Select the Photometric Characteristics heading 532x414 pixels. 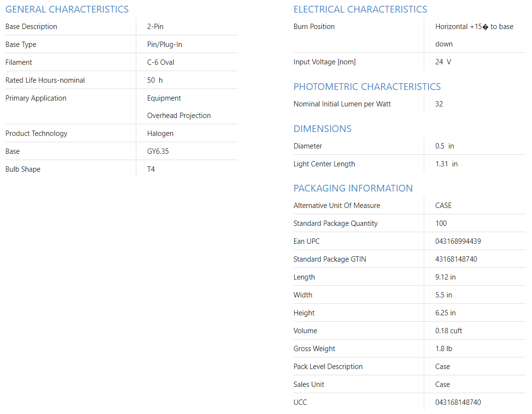[367, 87]
